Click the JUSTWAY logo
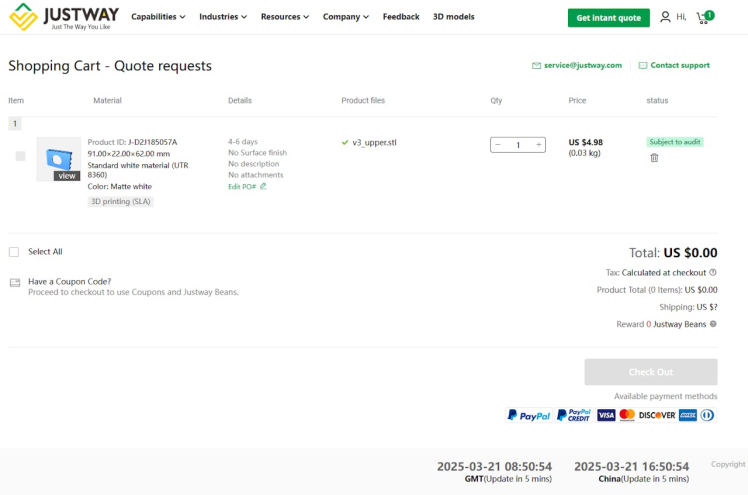 click(x=64, y=17)
